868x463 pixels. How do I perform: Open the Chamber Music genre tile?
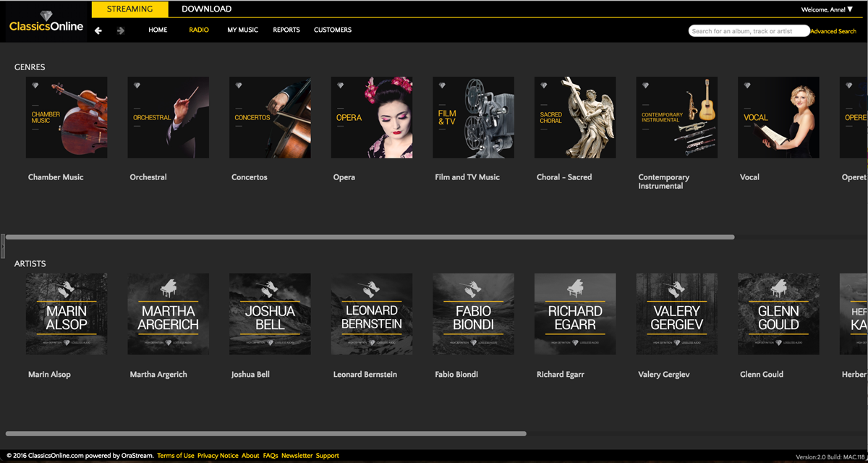point(67,117)
